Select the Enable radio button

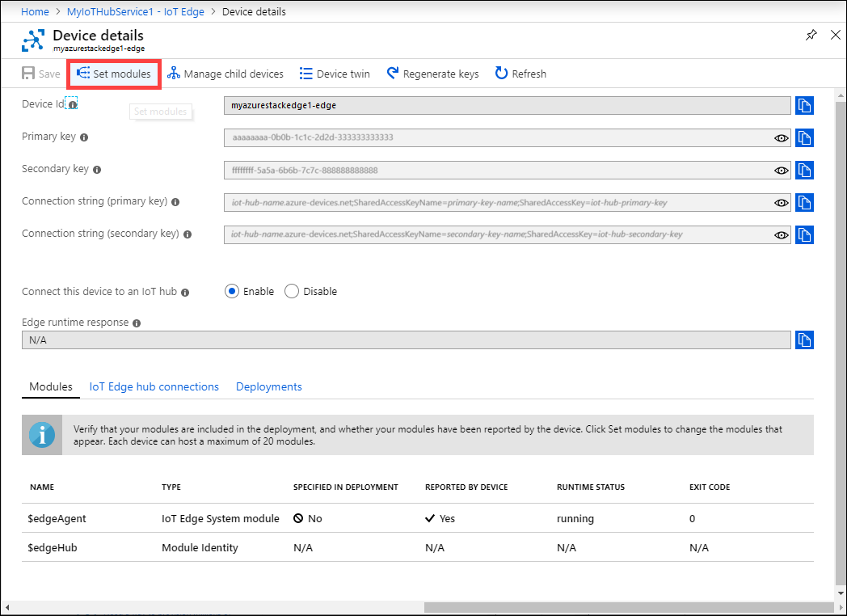[232, 292]
